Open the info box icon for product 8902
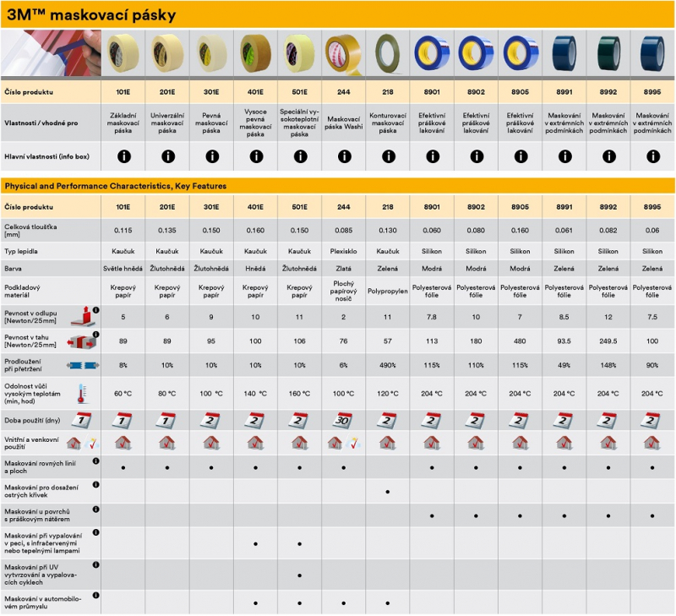The image size is (676, 616). pyautogui.click(x=477, y=156)
